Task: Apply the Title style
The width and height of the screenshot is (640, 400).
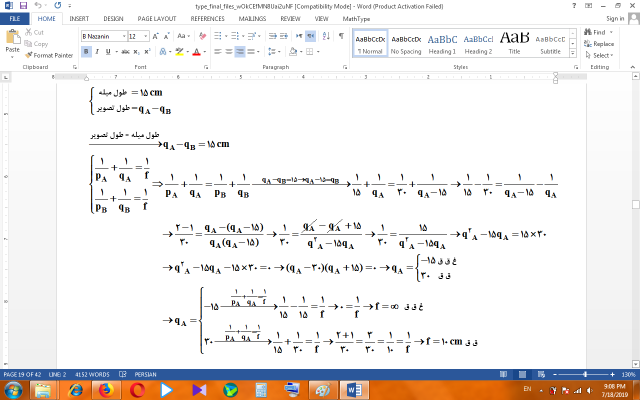Action: [514, 43]
